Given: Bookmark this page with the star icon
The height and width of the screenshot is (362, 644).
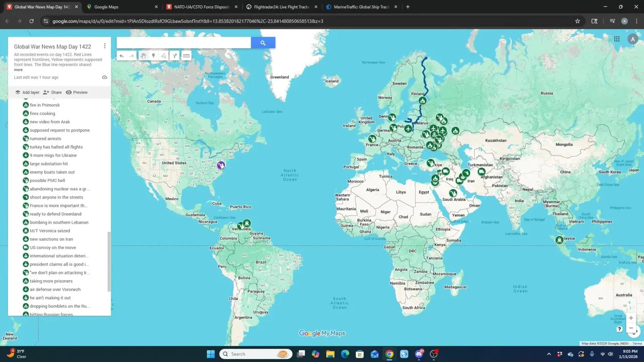Looking at the screenshot, I should point(578,21).
